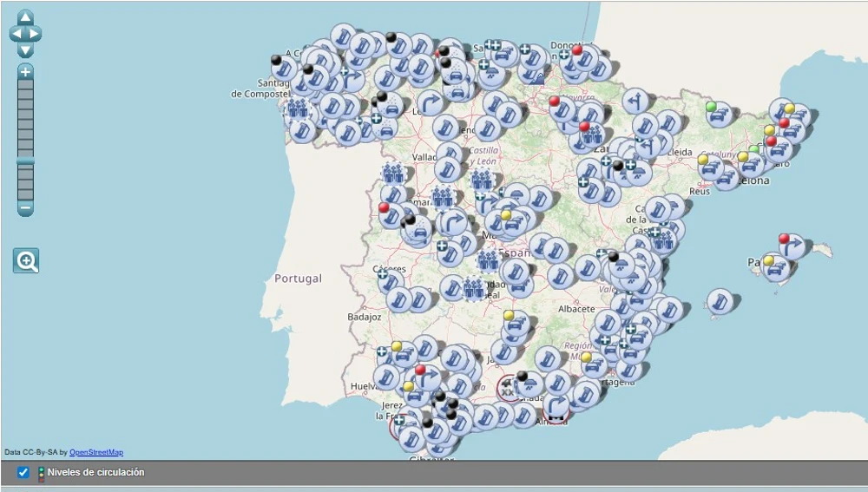Zoom out using the minus button
868x492 pixels.
coord(25,208)
